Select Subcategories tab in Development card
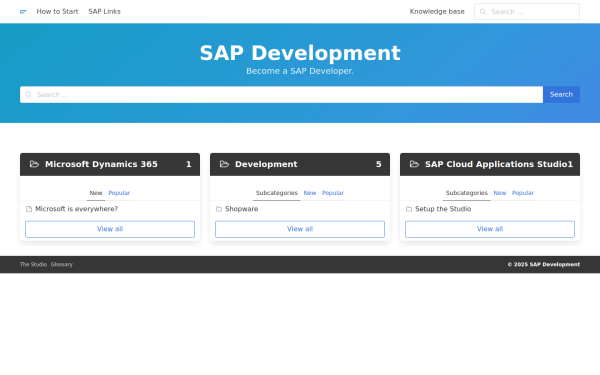This screenshot has width=600, height=375. click(x=277, y=193)
